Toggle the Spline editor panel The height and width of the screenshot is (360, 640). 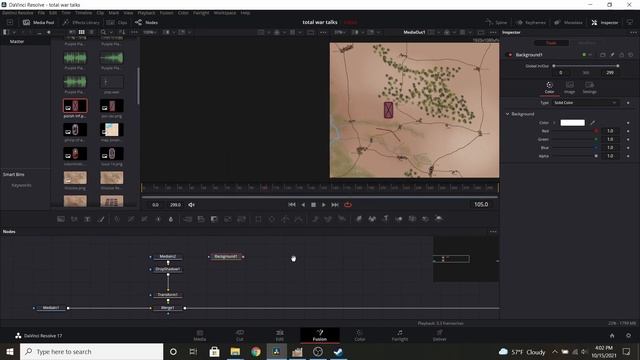(496, 22)
